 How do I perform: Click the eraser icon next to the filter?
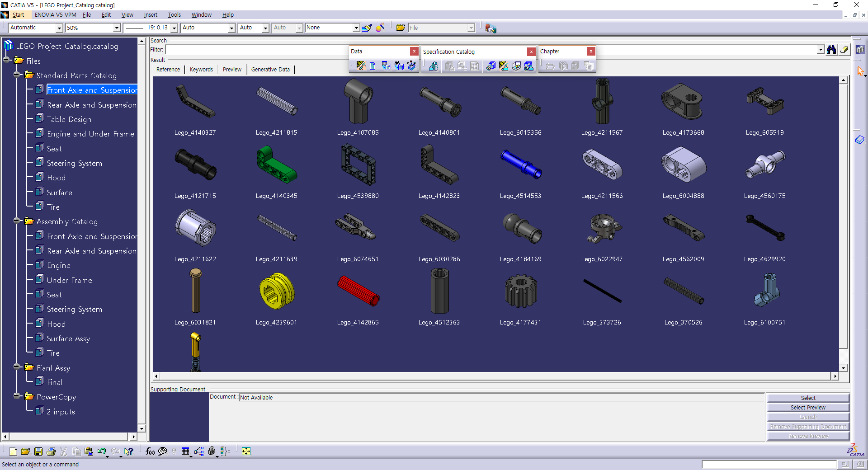[844, 50]
